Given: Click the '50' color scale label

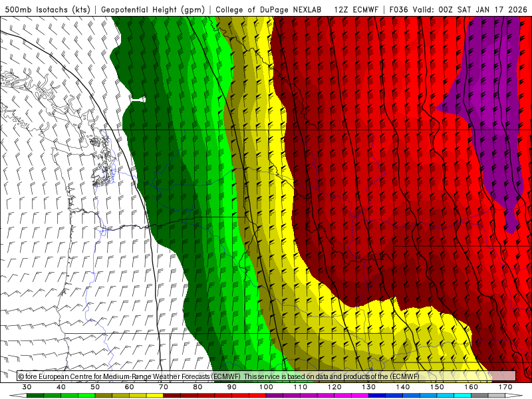Looking at the screenshot, I should pos(95,387).
